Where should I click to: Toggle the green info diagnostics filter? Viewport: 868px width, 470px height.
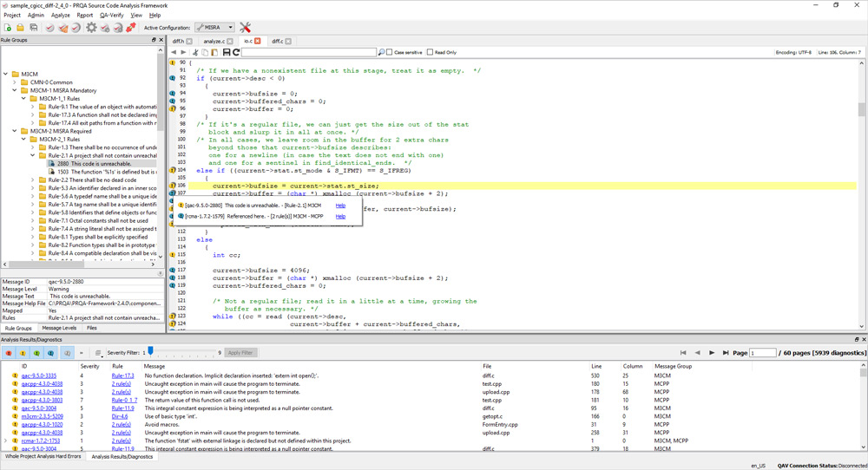point(36,353)
